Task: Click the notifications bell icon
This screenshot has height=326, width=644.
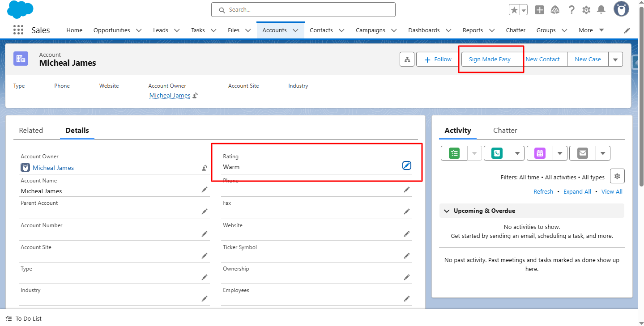Action: click(x=601, y=10)
